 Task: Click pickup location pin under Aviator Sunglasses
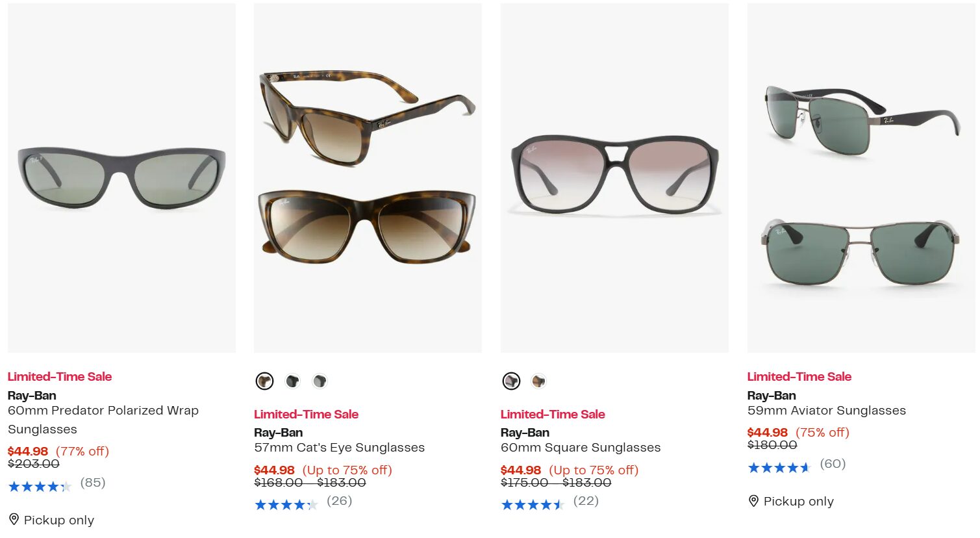(753, 501)
